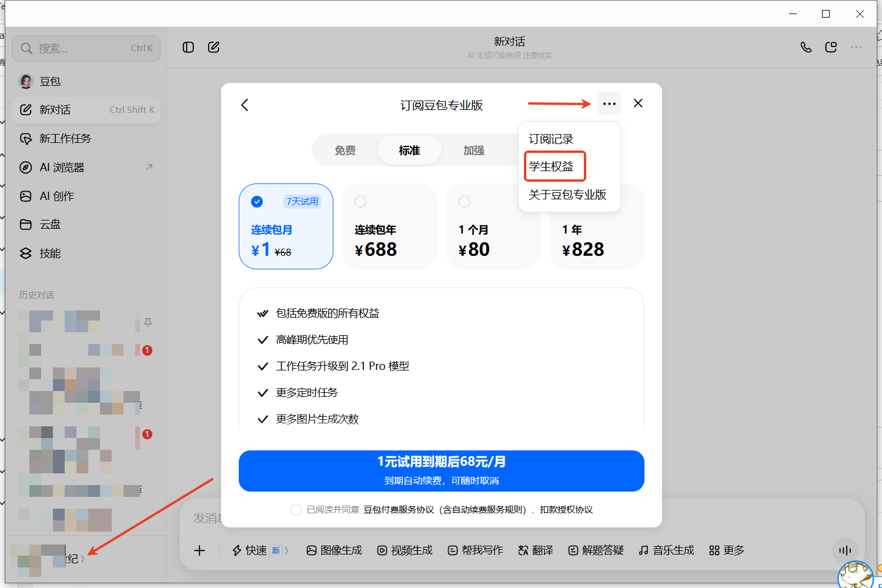882x588 pixels.
Task: Click the 订阅豆包专业版 dialog title
Action: pyautogui.click(x=442, y=105)
